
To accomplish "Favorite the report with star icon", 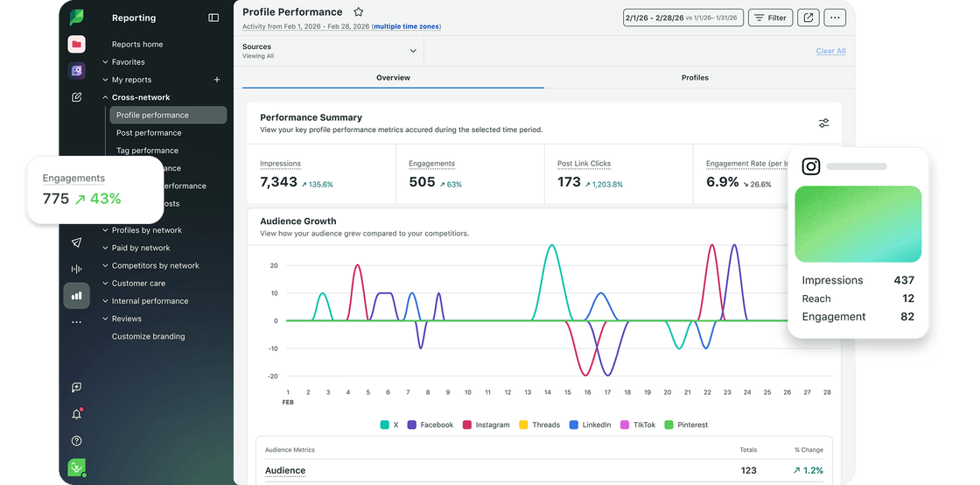I will pyautogui.click(x=358, y=12).
